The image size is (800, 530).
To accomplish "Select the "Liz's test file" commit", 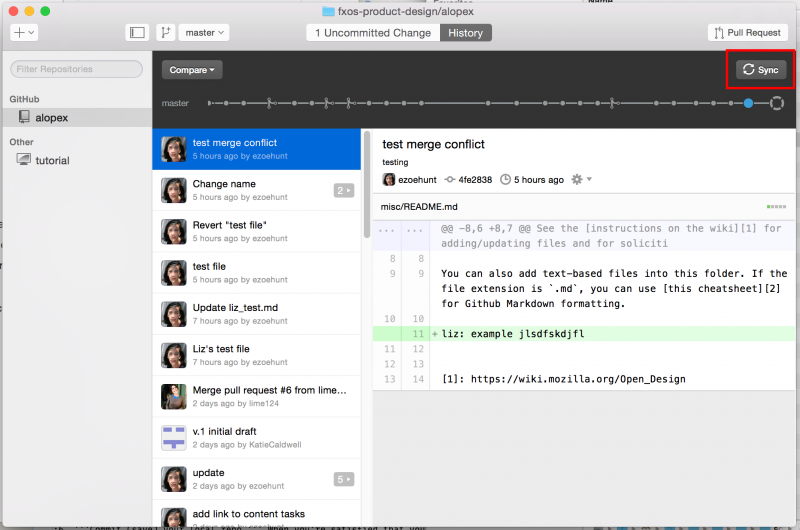I will 257,356.
